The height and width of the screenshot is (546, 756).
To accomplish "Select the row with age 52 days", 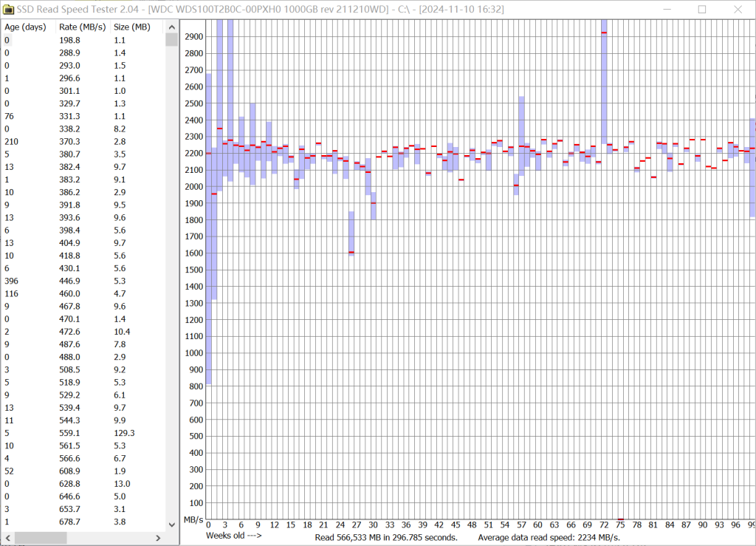I will tap(83, 471).
